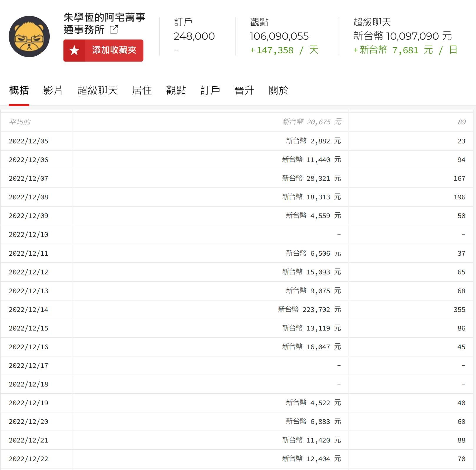Click the amount 新台幣 11,420 元
This screenshot has width=476, height=470.
(x=312, y=441)
